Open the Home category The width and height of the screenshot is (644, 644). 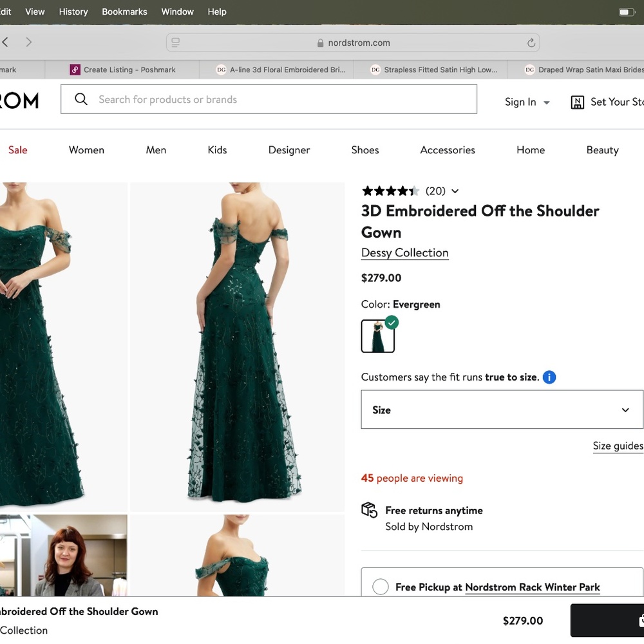tap(531, 150)
